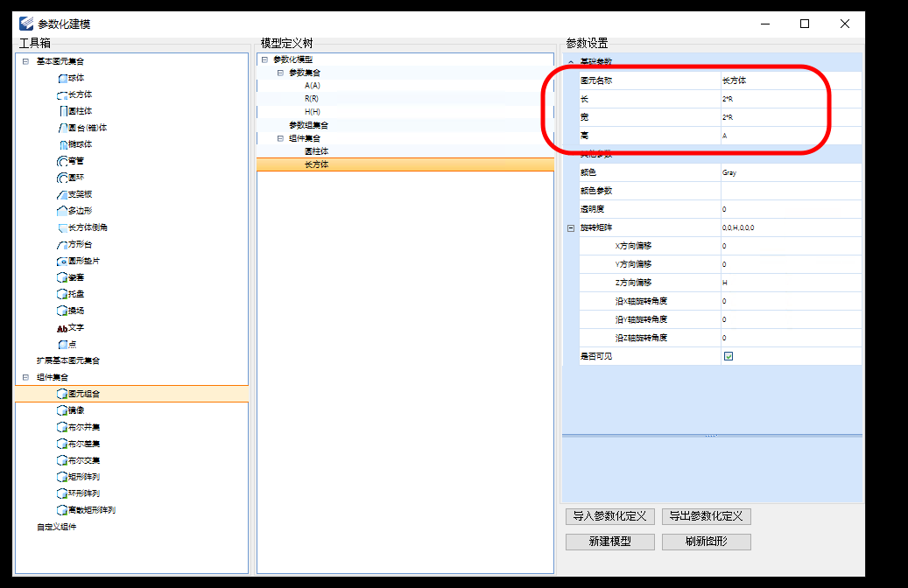This screenshot has width=908, height=588.
Task: Select parameter A(A) in model tree
Action: (x=312, y=86)
